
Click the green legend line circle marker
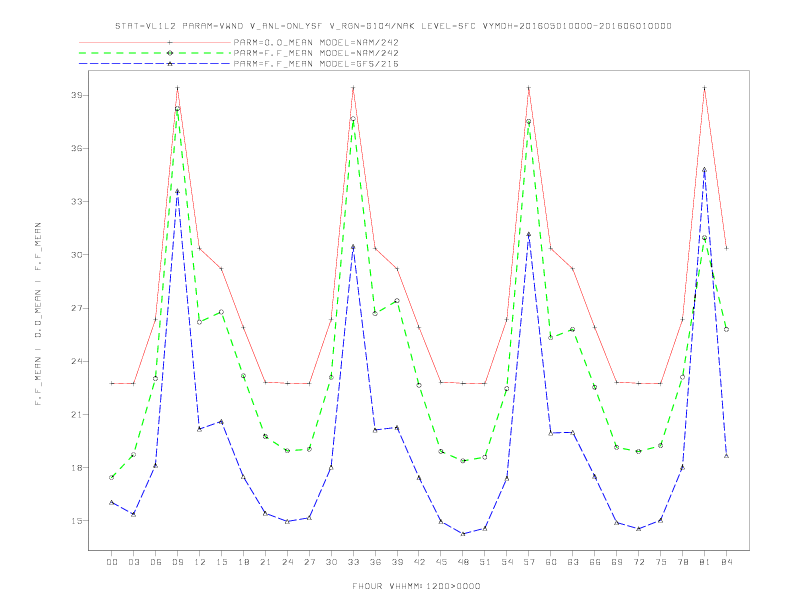tap(170, 53)
